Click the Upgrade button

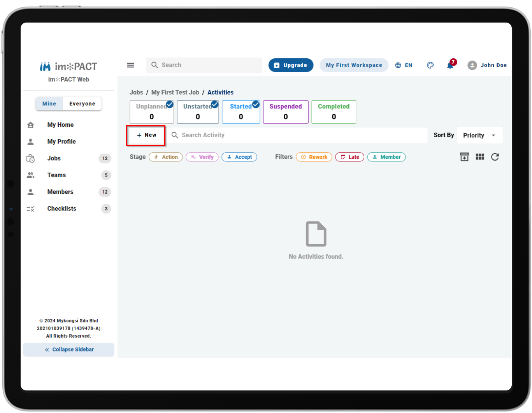pos(291,65)
